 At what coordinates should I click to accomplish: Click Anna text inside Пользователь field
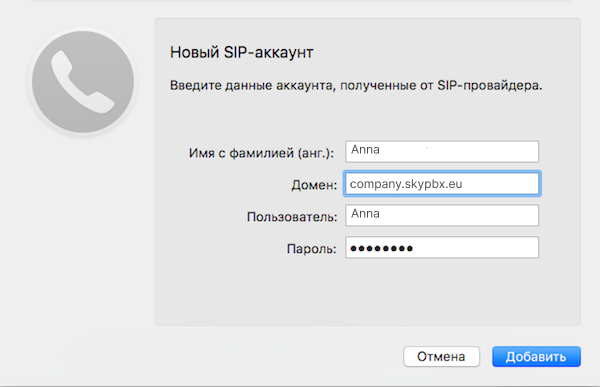(365, 214)
